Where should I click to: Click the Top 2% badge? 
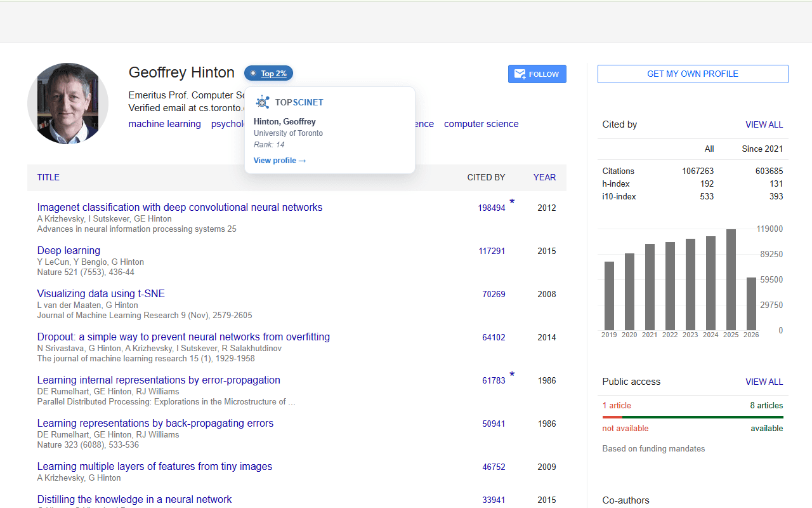pos(268,74)
